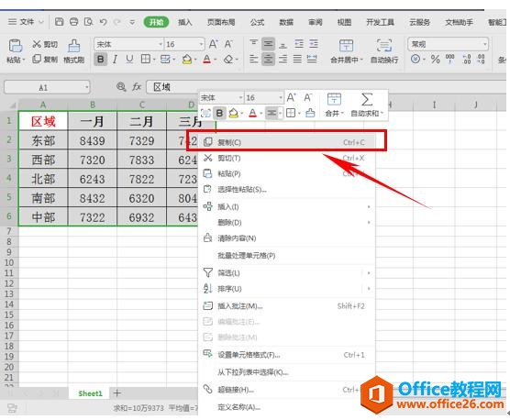Click the Redo arrow icon
Screen dimensions: 510x420
tap(116, 22)
